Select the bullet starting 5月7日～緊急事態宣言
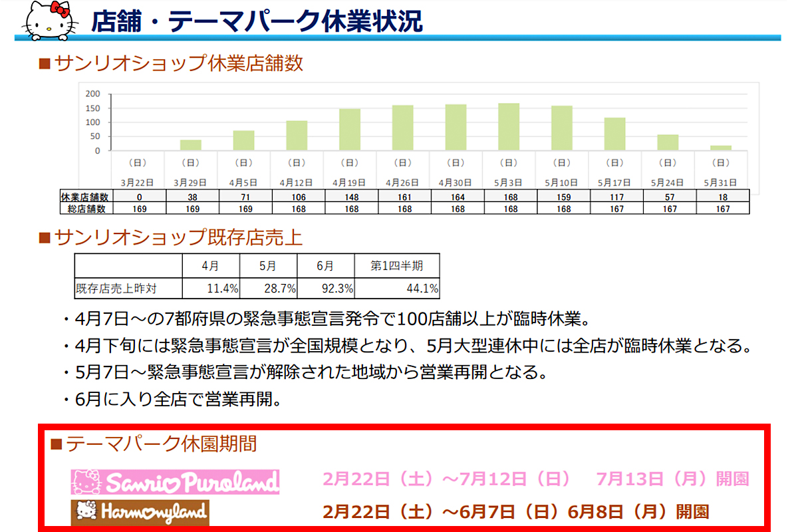Viewport: 798px width, 532px height. (x=305, y=372)
